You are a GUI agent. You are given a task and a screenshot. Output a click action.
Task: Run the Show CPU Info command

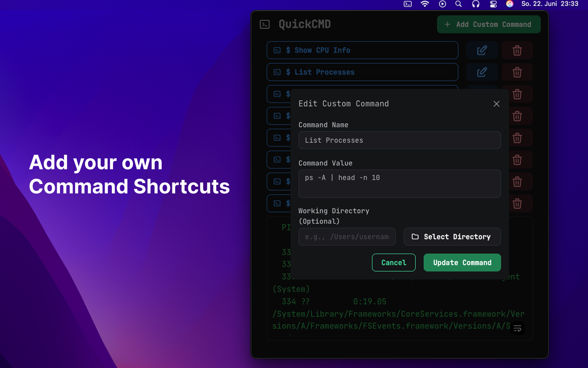tap(362, 50)
